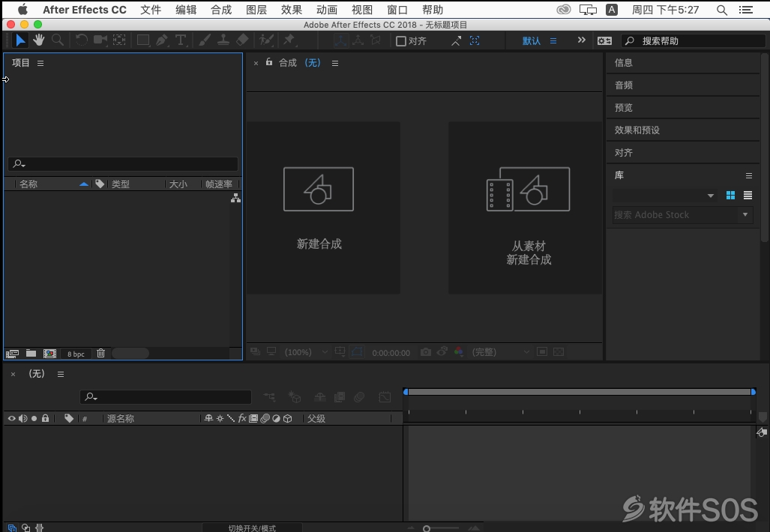Click the Interpret Footage icon in Project panel
Screen dimensions: 770x532
click(12, 354)
